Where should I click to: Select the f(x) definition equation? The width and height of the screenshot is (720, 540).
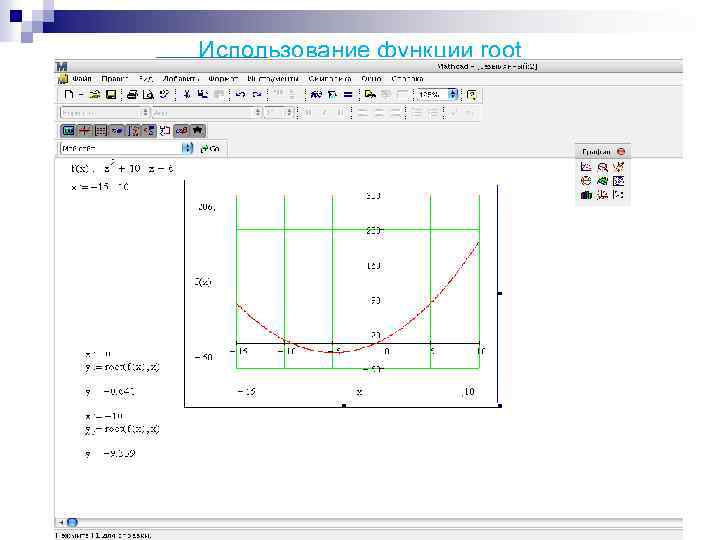pos(123,168)
